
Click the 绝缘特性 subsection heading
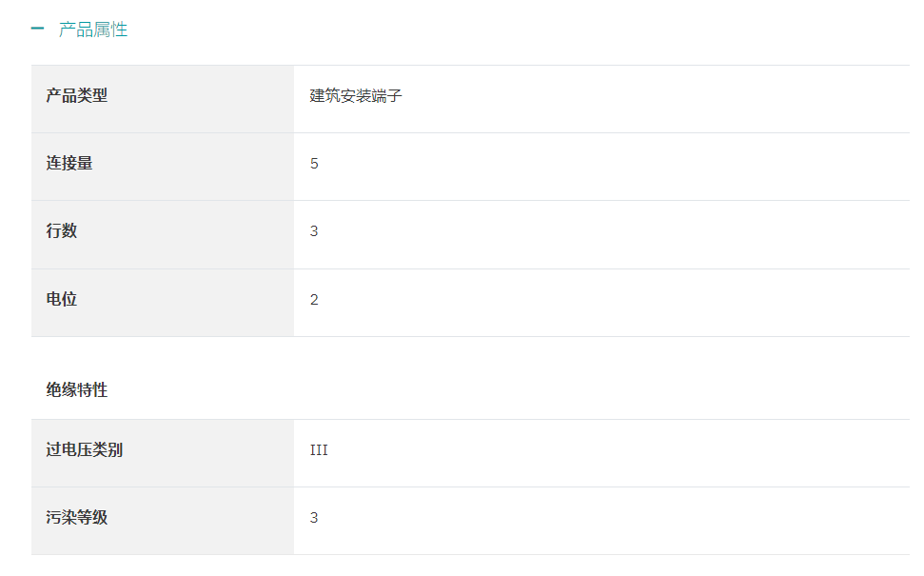coord(77,389)
